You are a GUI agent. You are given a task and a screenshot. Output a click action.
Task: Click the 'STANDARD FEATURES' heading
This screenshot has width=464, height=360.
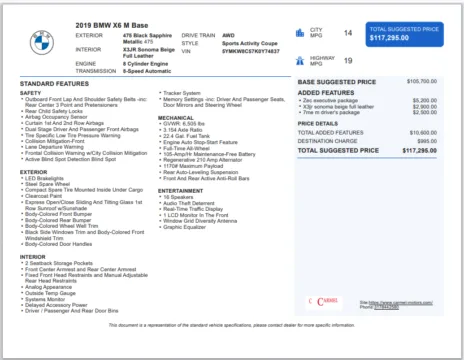click(54, 84)
